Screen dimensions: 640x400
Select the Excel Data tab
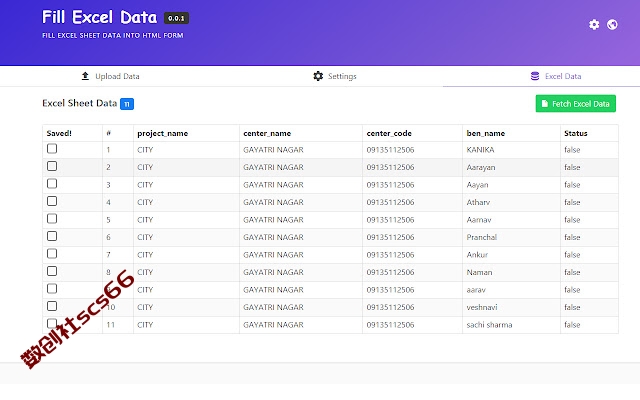coord(556,76)
